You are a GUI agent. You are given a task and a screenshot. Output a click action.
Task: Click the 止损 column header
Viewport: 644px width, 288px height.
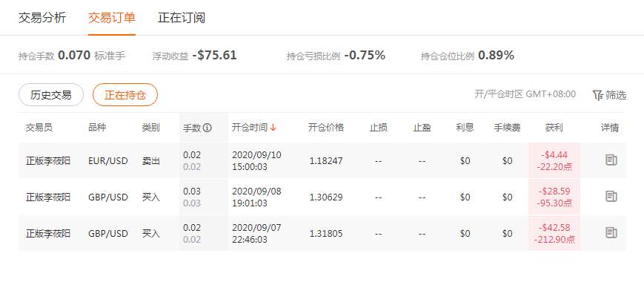tap(378, 128)
